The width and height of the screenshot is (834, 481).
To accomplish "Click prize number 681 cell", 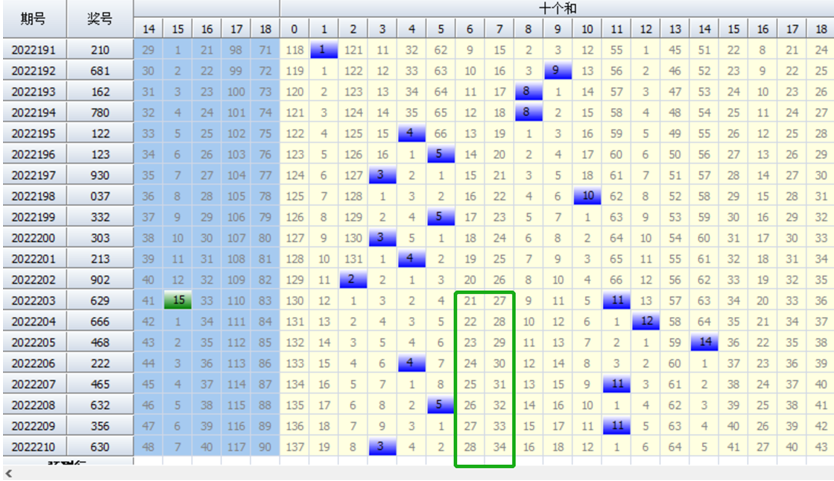I will click(99, 70).
